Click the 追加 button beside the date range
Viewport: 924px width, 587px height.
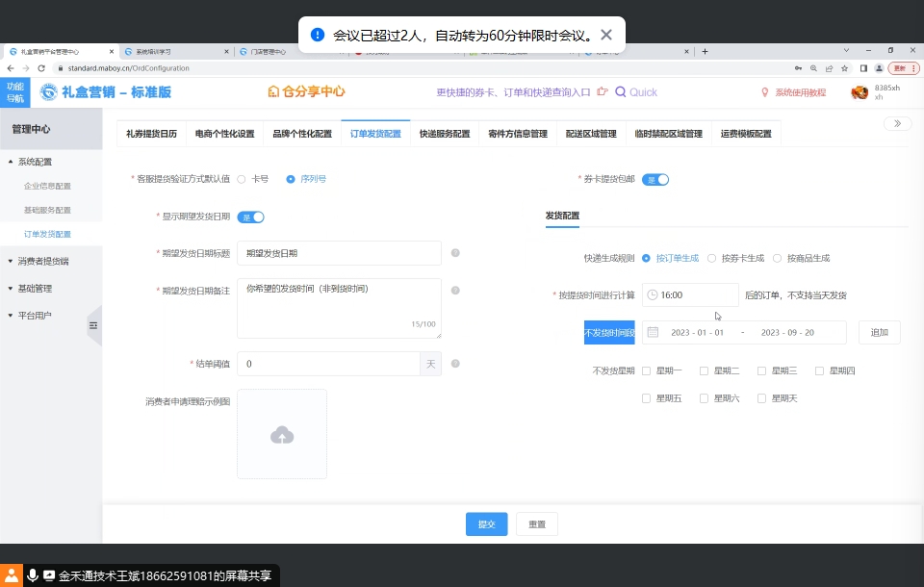(880, 332)
